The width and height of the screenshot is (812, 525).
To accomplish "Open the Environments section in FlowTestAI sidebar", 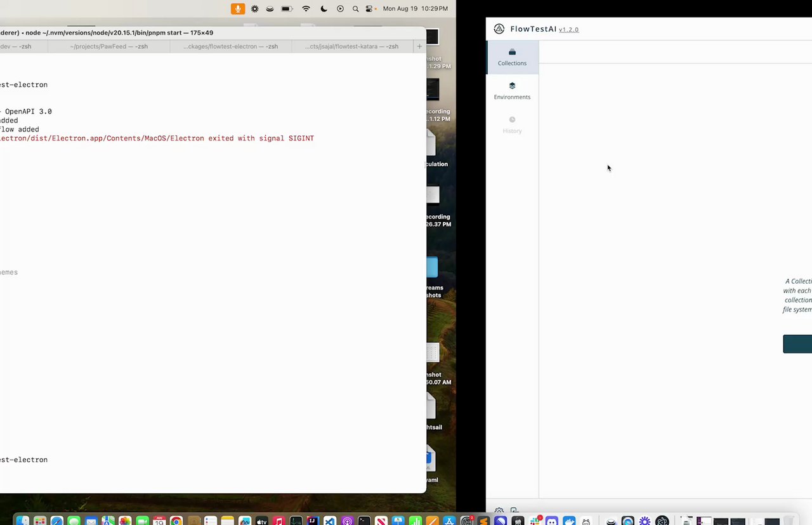I will click(x=512, y=91).
